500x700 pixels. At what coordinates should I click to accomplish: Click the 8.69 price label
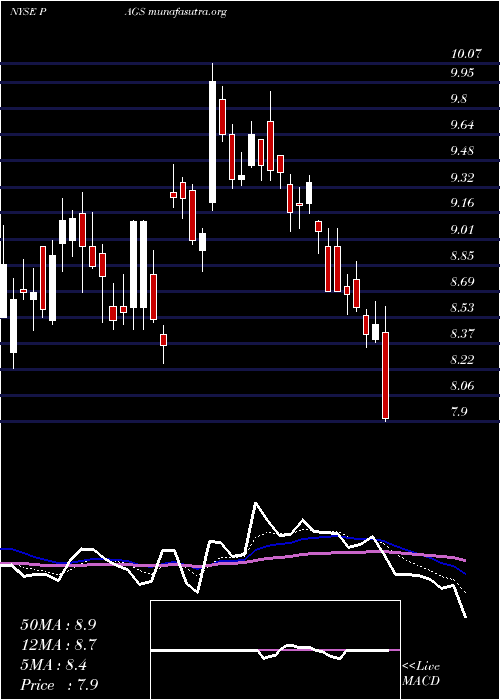462,282
